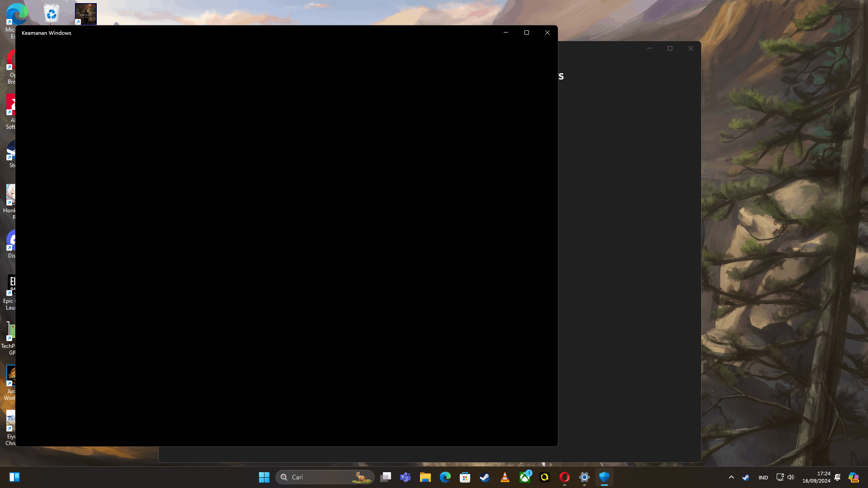
Task: Open the Recycle Bin desktop icon
Action: (52, 14)
